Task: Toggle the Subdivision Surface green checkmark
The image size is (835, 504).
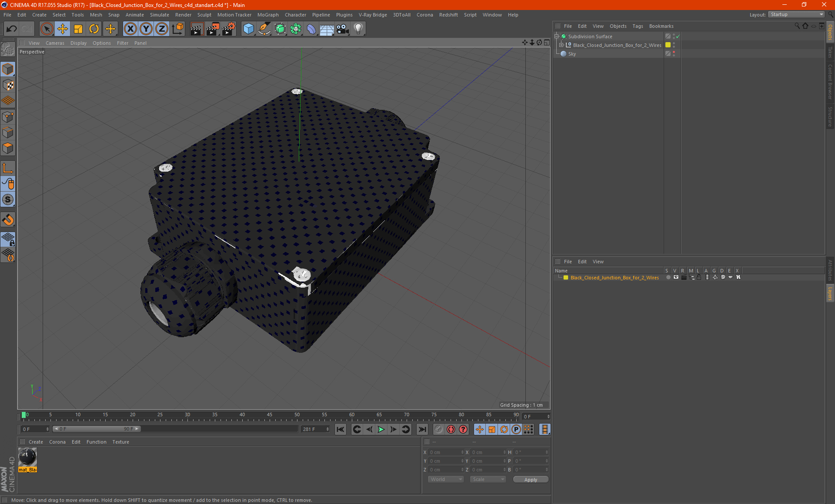Action: (678, 36)
